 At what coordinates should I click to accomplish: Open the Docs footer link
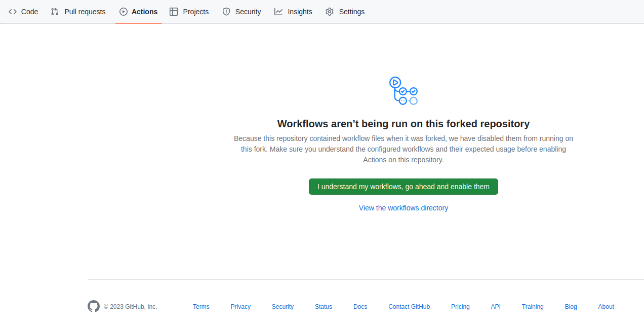coord(360,307)
